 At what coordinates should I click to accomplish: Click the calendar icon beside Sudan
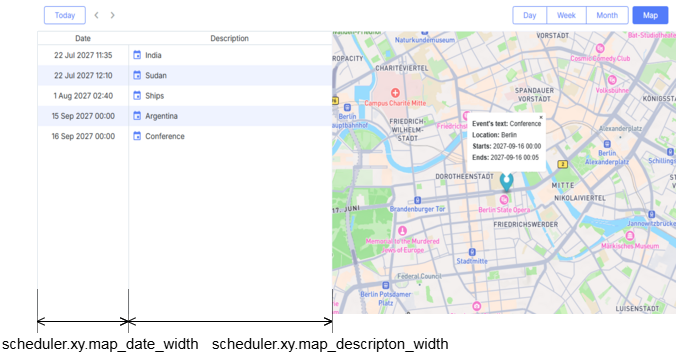click(137, 75)
